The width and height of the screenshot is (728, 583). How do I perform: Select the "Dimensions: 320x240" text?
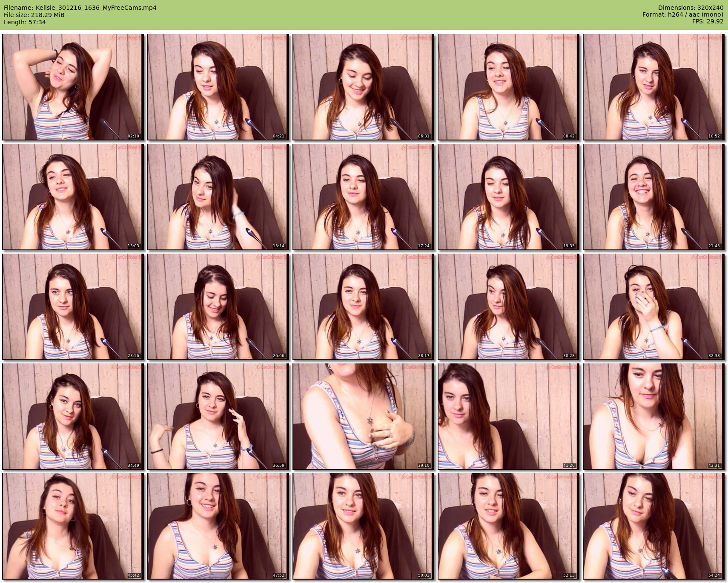tap(691, 8)
